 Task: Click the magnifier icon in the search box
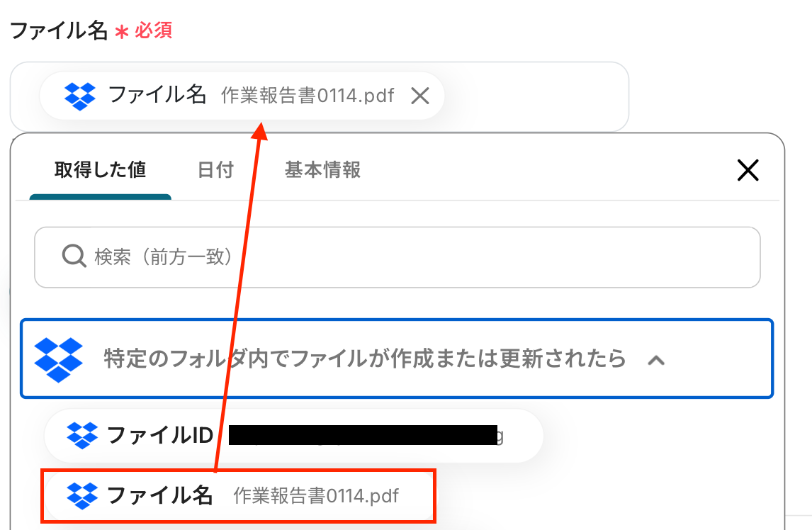point(74,256)
